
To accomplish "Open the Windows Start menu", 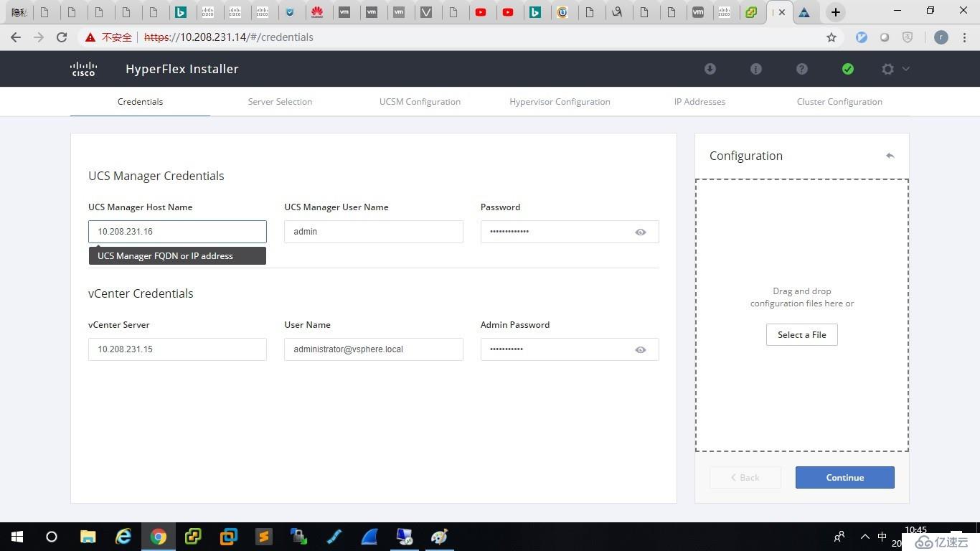I will (17, 537).
